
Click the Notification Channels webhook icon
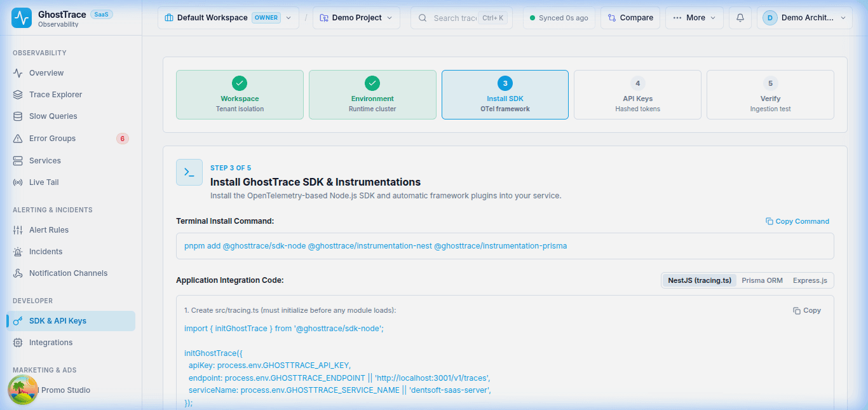(18, 273)
